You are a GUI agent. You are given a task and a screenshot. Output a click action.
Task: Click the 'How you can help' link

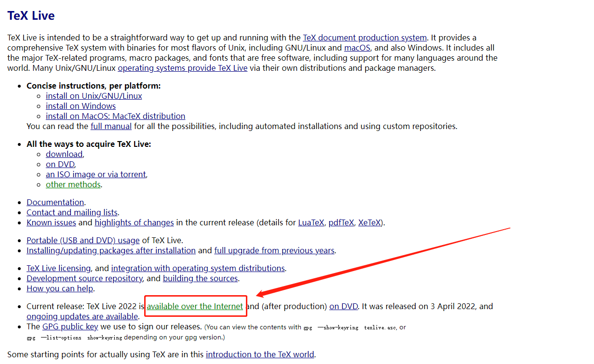point(60,288)
